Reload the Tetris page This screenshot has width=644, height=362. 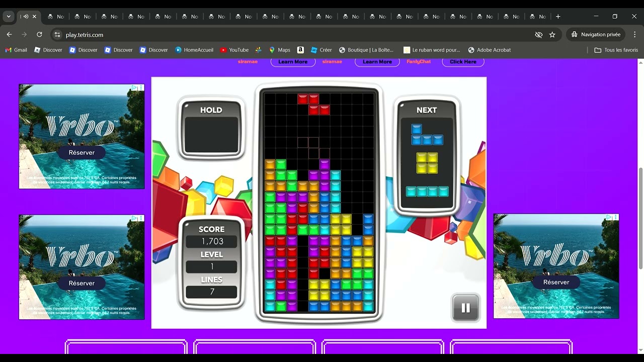coord(39,35)
